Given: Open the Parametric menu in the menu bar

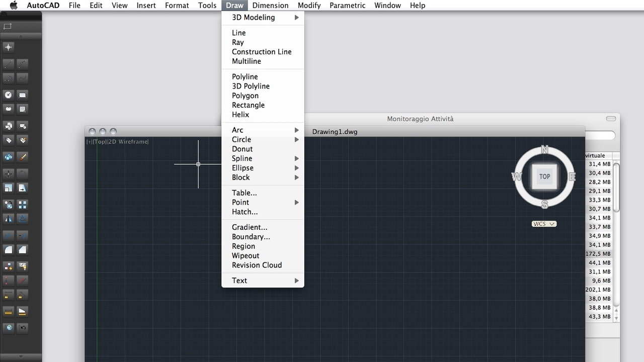Looking at the screenshot, I should (347, 6).
